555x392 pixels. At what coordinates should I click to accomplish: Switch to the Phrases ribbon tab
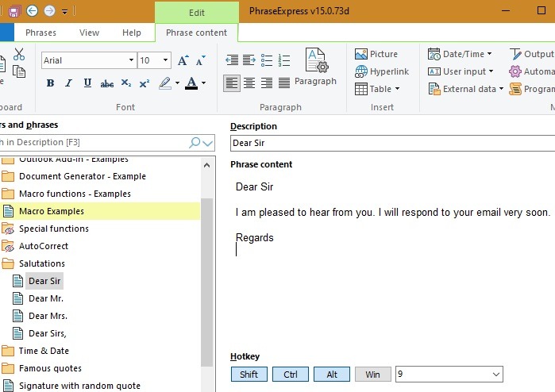(40, 33)
